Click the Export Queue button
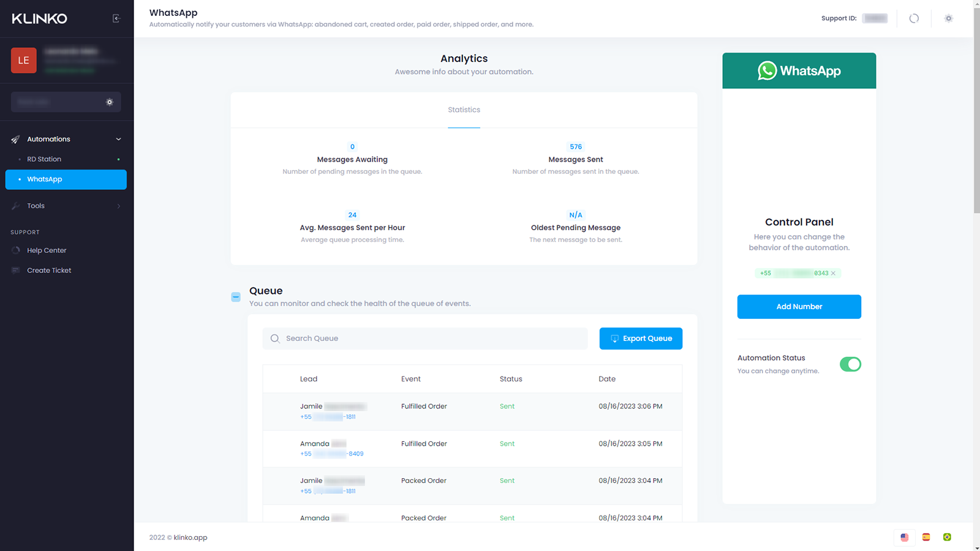980x551 pixels. tap(641, 339)
